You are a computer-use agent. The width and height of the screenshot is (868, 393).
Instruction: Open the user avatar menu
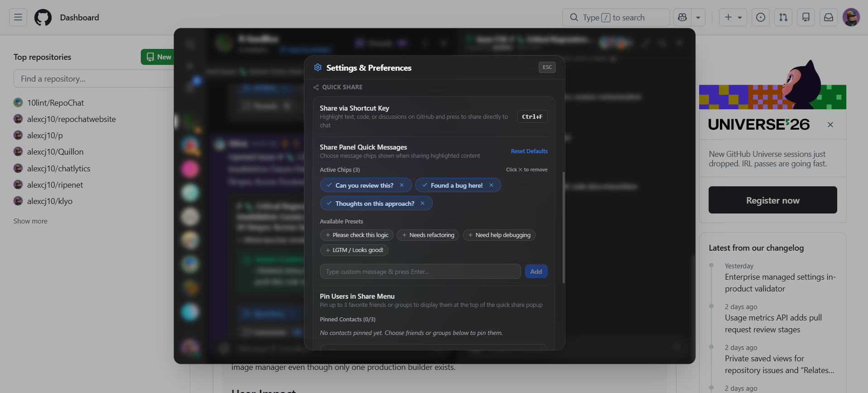pos(851,17)
